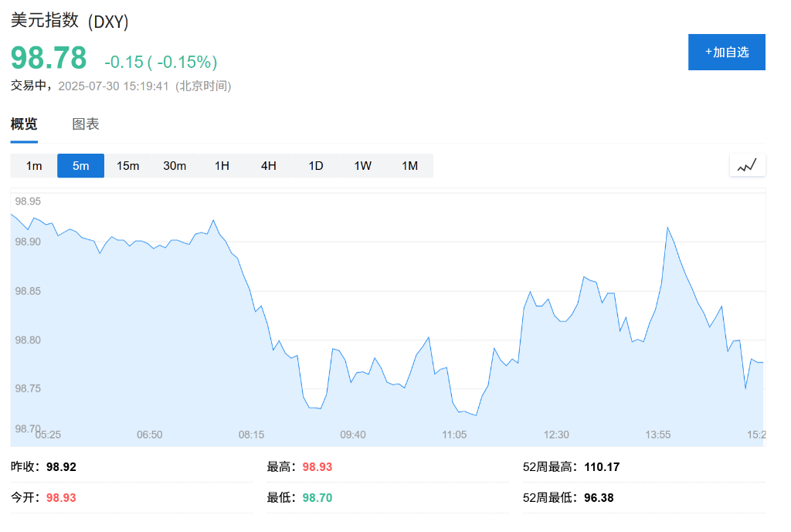Image resolution: width=791 pixels, height=532 pixels.
Task: Click the change value -0.15 ( -0.15%)
Action: tap(161, 62)
